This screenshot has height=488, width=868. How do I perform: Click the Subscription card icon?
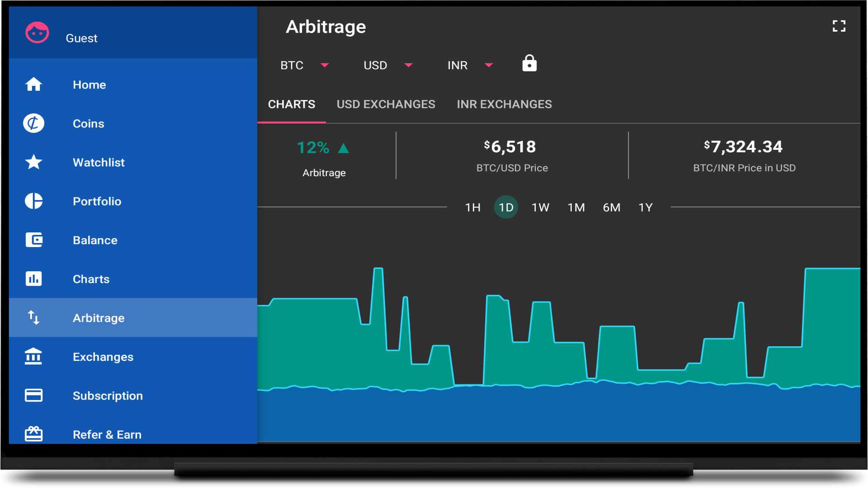coord(34,395)
